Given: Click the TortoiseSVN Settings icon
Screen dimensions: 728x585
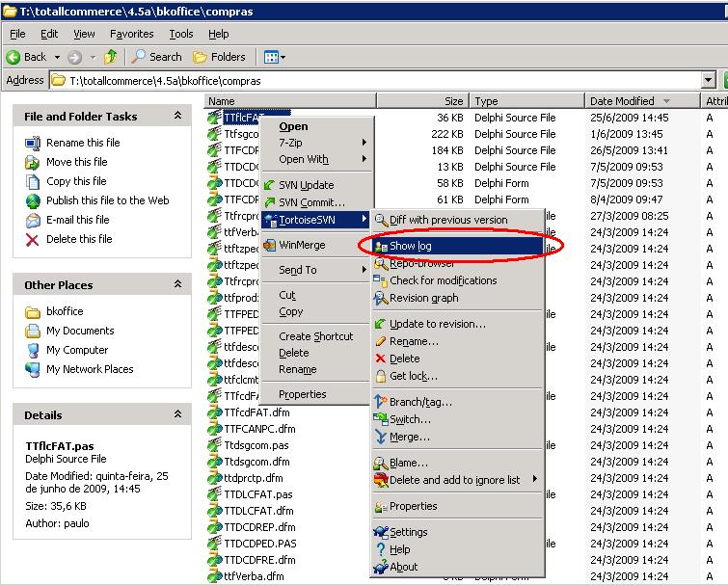Looking at the screenshot, I should coord(381,532).
